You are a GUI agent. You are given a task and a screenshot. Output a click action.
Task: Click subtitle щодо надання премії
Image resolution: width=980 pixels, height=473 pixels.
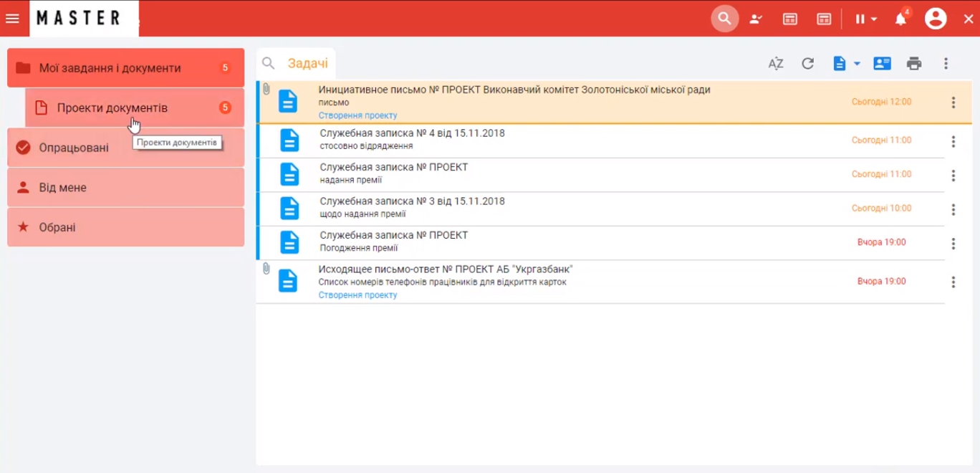[362, 214]
